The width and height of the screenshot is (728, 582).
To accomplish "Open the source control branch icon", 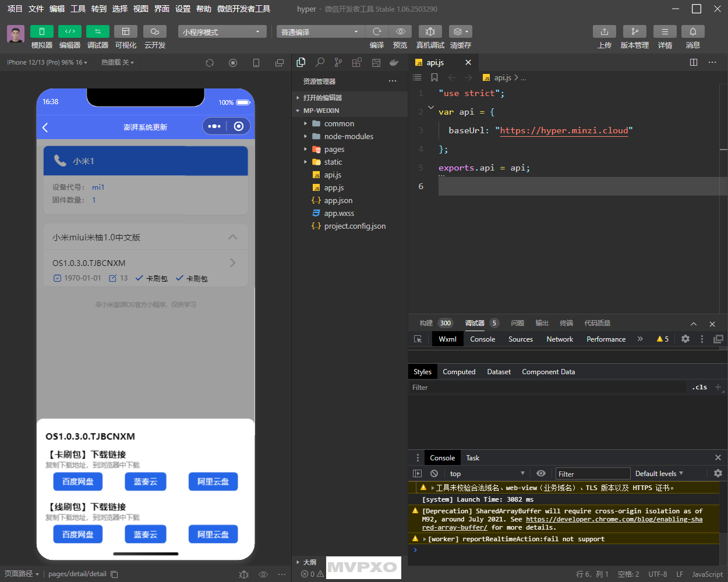I will [x=338, y=62].
